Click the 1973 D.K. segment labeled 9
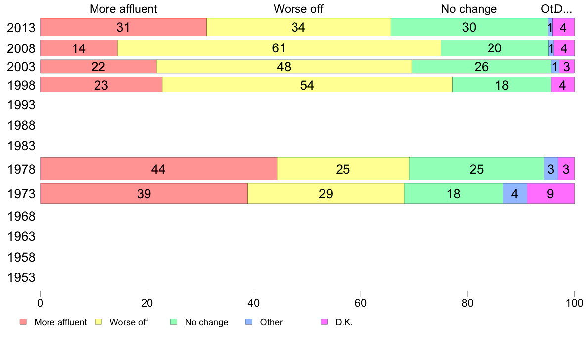The width and height of the screenshot is (588, 364). [x=550, y=193]
